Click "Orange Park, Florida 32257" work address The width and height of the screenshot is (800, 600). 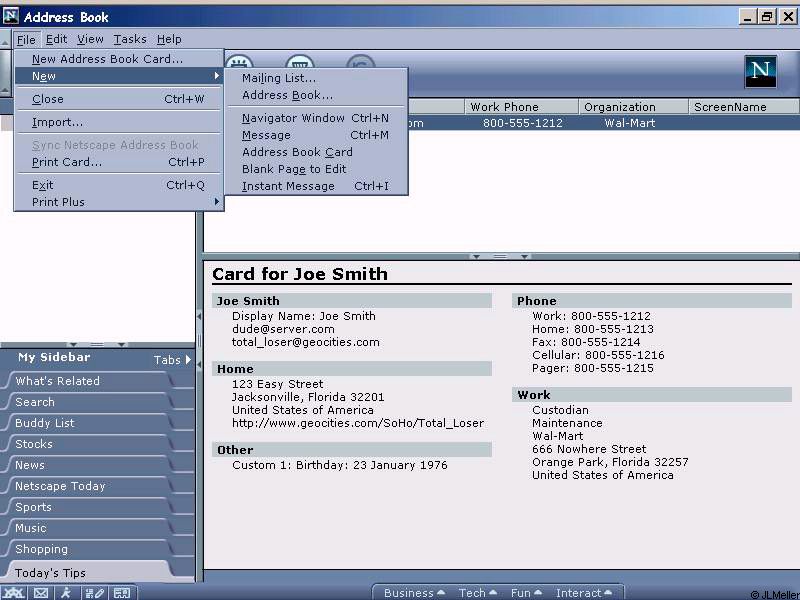pyautogui.click(x=610, y=462)
